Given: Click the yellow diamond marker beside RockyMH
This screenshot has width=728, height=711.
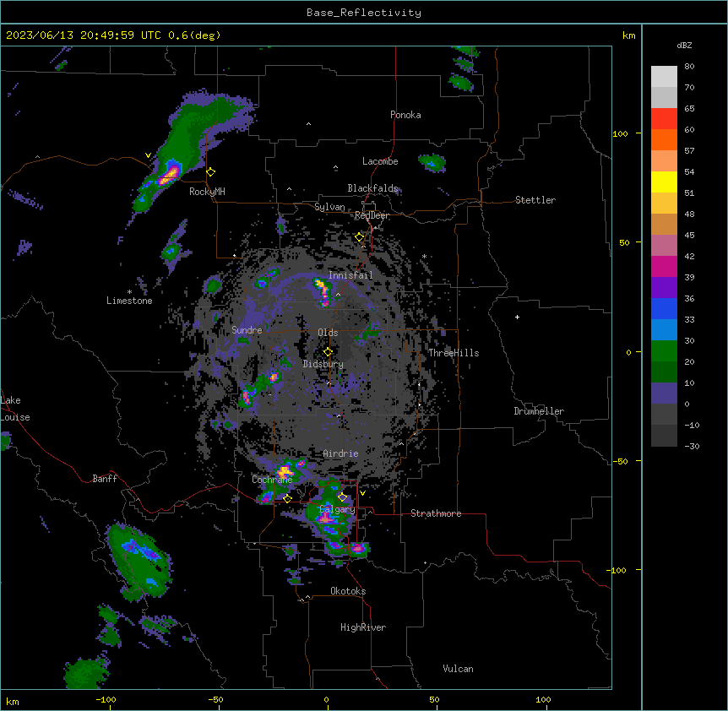Looking at the screenshot, I should coord(211,172).
